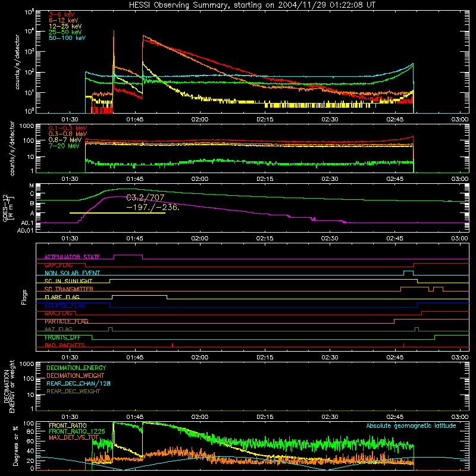The width and height of the screenshot is (476, 476).
Task: Click the GAP_FLAG label
Action: point(58,265)
